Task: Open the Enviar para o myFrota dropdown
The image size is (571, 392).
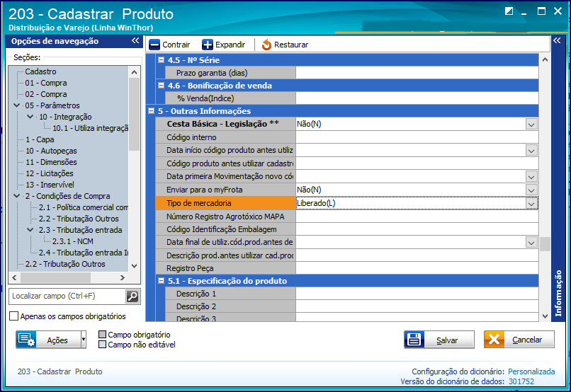Action: coord(531,190)
